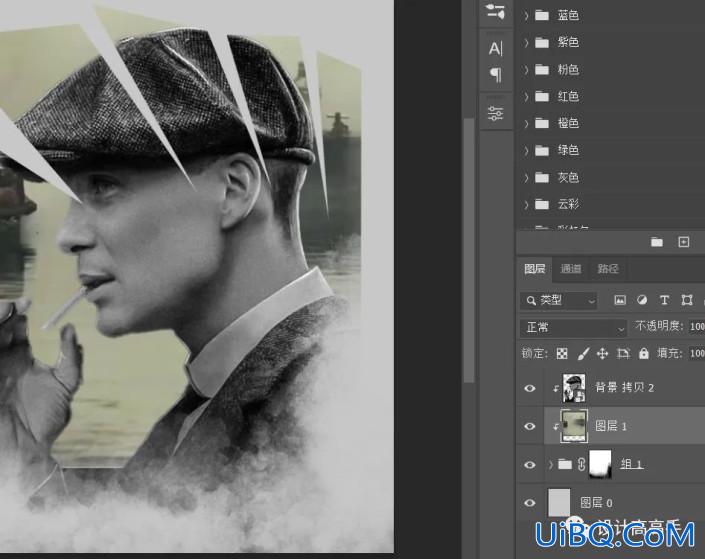
Task: Filter layers by adjustment layer icon
Action: point(642,300)
